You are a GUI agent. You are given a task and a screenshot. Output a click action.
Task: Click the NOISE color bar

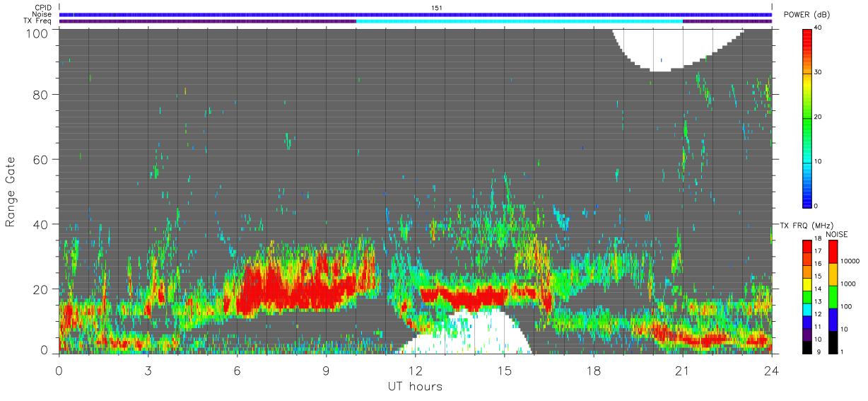tap(833, 296)
